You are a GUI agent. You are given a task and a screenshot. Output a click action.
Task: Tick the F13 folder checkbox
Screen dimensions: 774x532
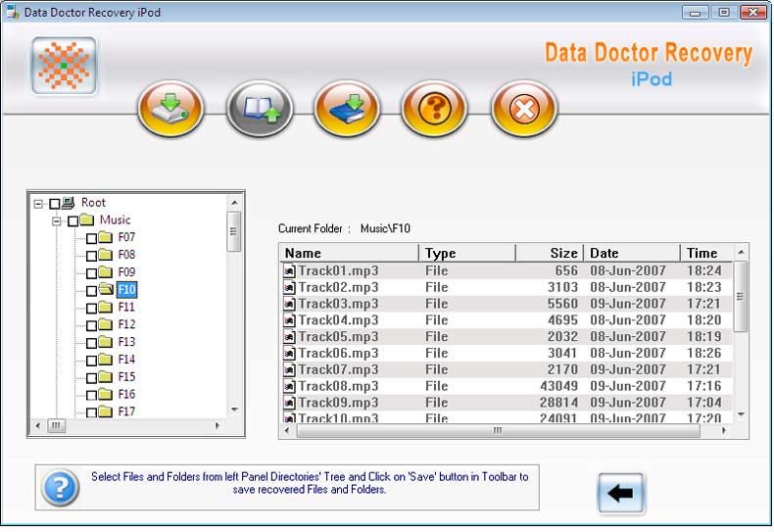pyautogui.click(x=91, y=343)
